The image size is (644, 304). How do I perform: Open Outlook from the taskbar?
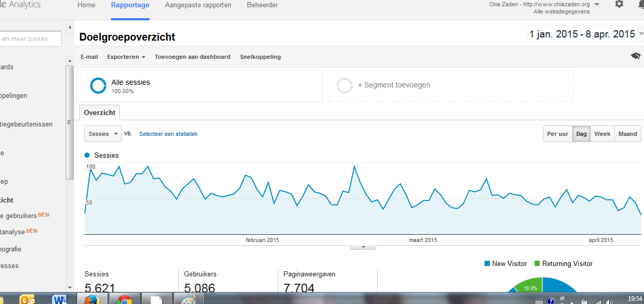(27, 300)
